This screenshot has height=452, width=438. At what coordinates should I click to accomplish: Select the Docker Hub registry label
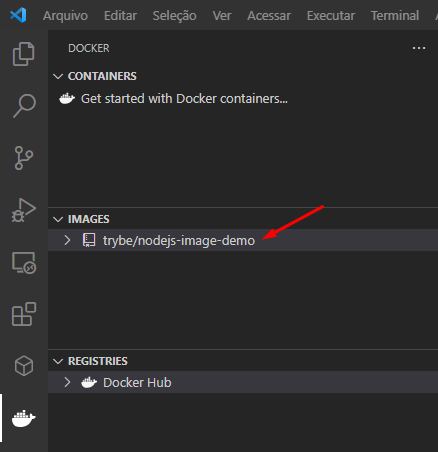(137, 383)
